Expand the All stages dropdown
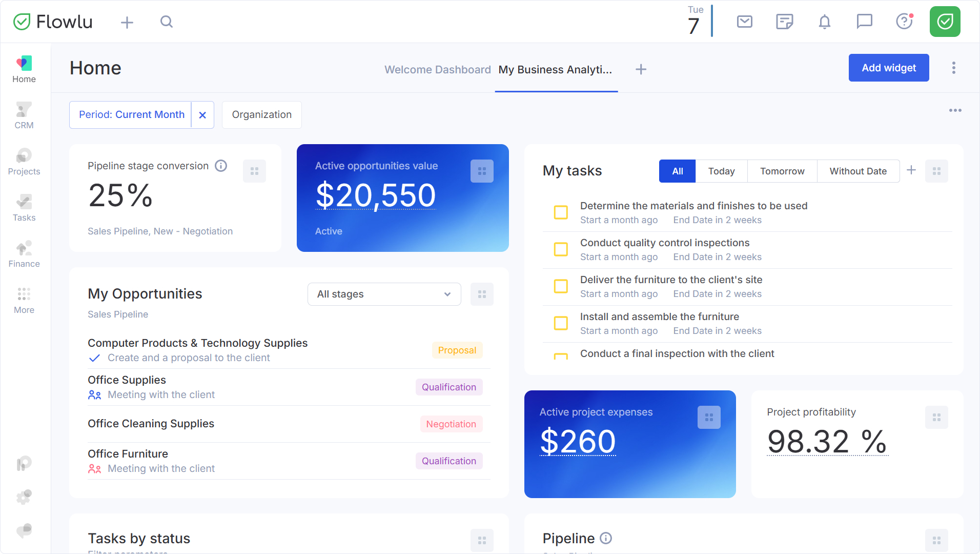 tap(384, 294)
